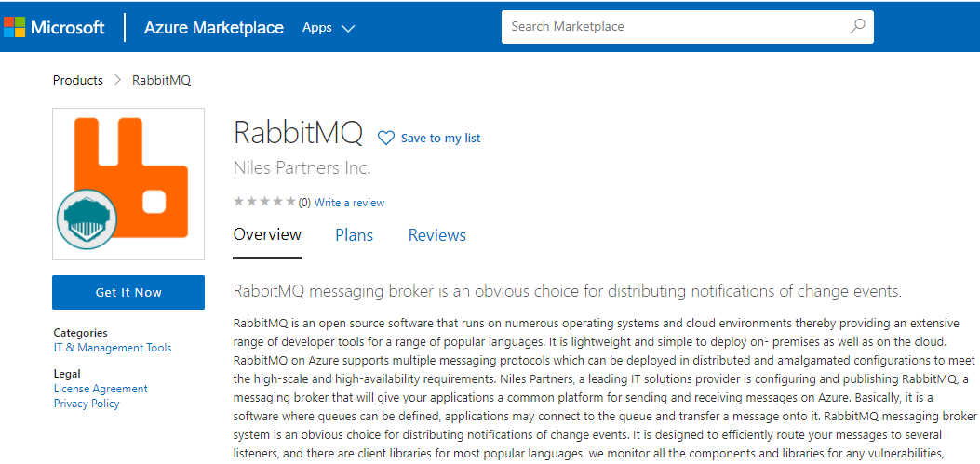
Task: Click the Save to my list link
Action: (x=440, y=139)
